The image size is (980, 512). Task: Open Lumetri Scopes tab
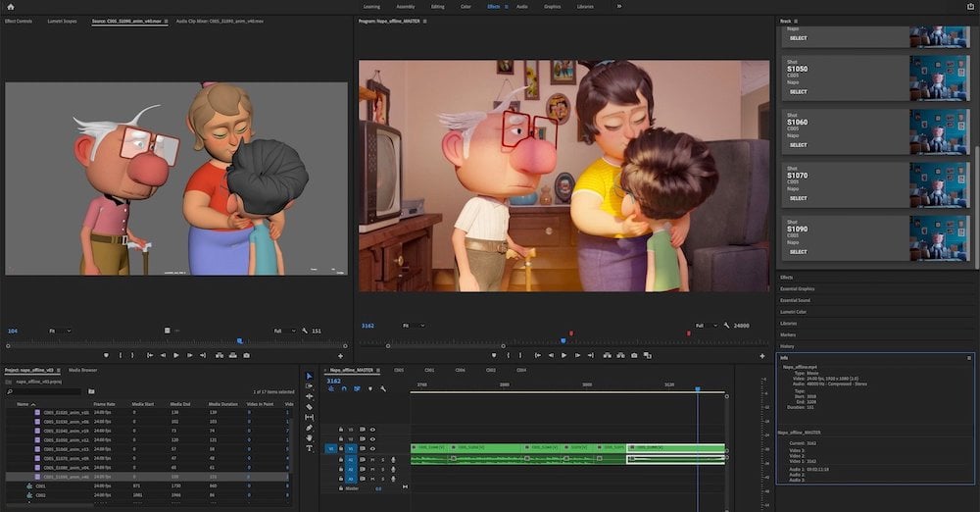[x=62, y=22]
